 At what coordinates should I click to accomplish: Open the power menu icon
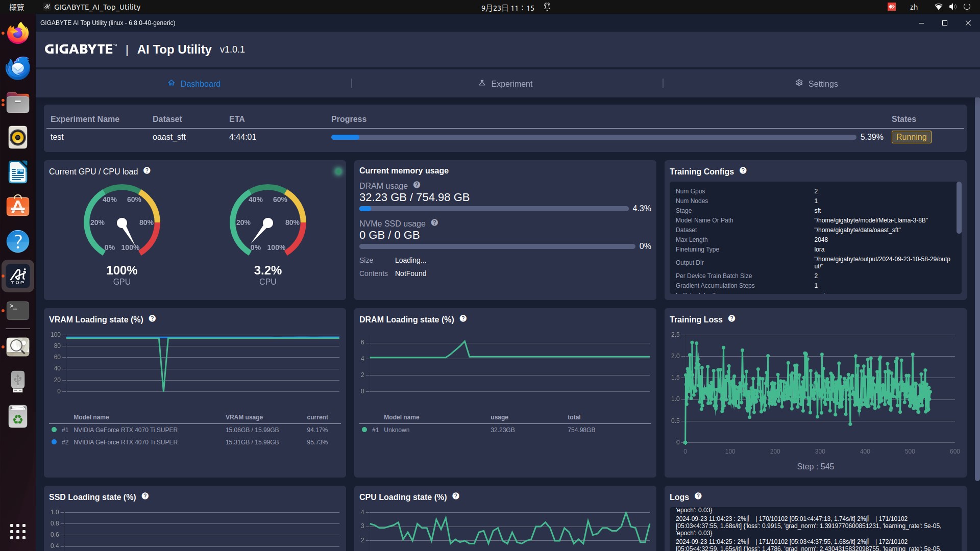pyautogui.click(x=967, y=7)
